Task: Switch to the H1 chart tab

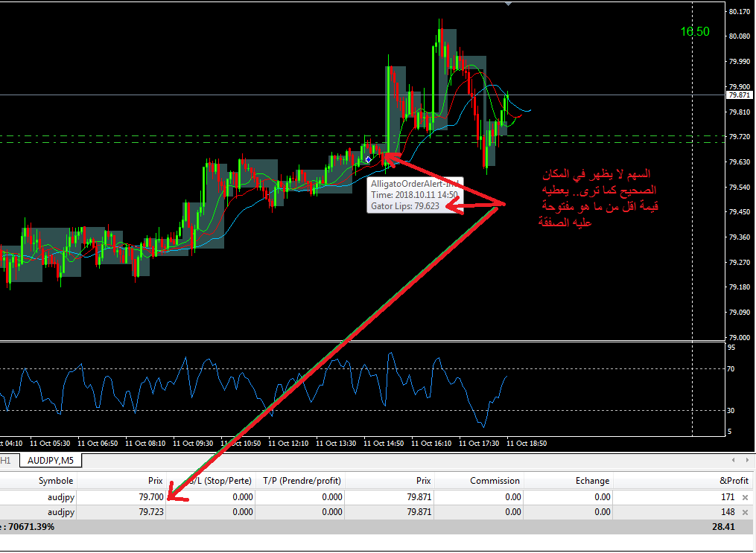Action: click(6, 460)
